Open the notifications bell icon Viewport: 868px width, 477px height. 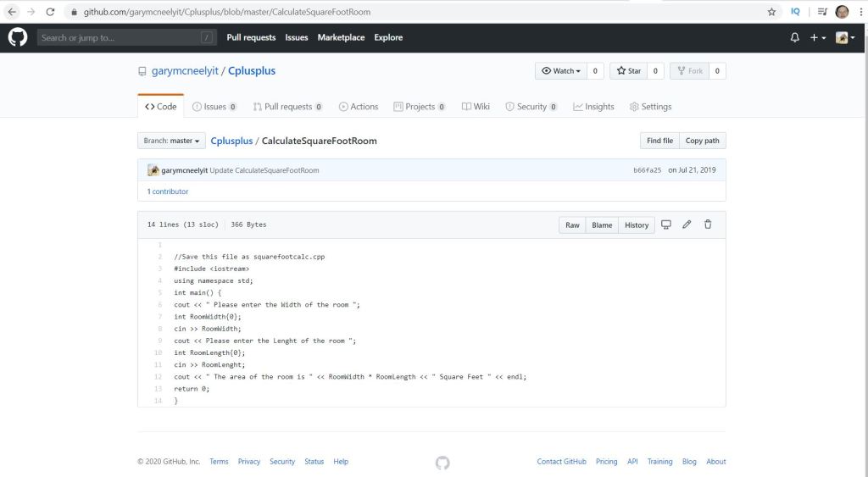pyautogui.click(x=794, y=37)
